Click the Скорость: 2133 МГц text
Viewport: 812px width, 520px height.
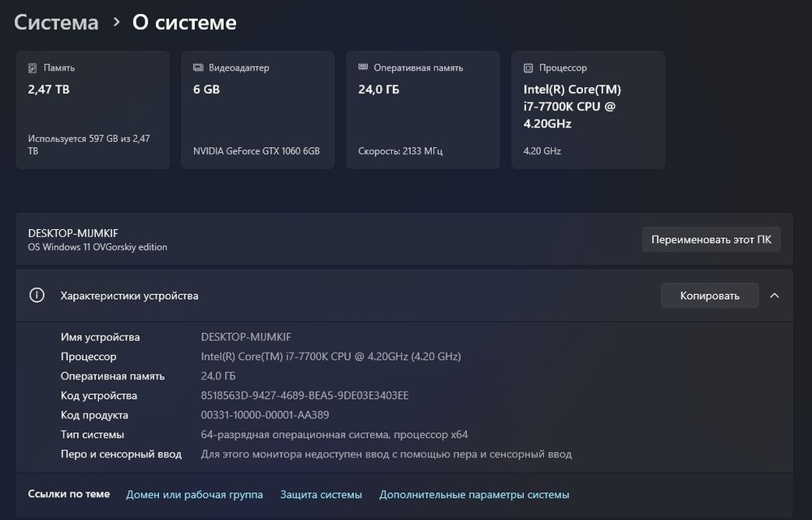(x=400, y=150)
